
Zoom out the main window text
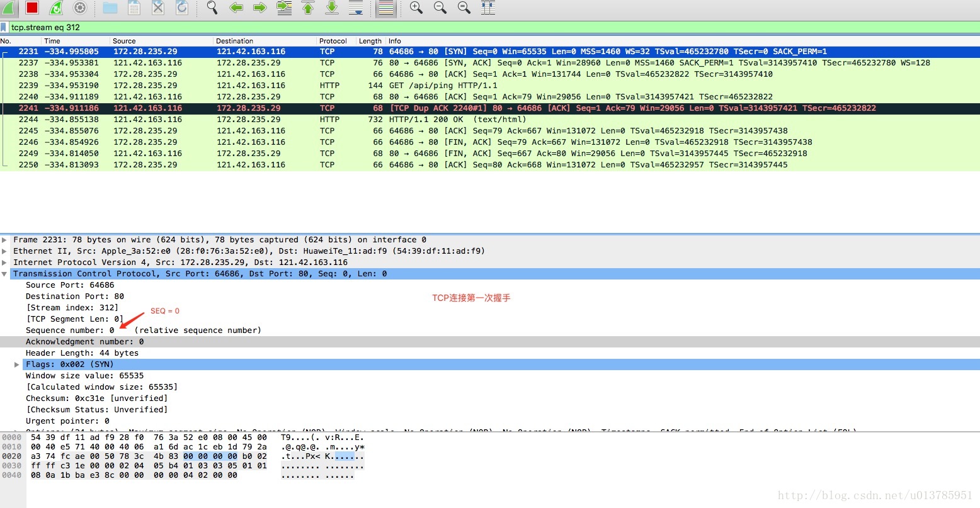pyautogui.click(x=440, y=8)
